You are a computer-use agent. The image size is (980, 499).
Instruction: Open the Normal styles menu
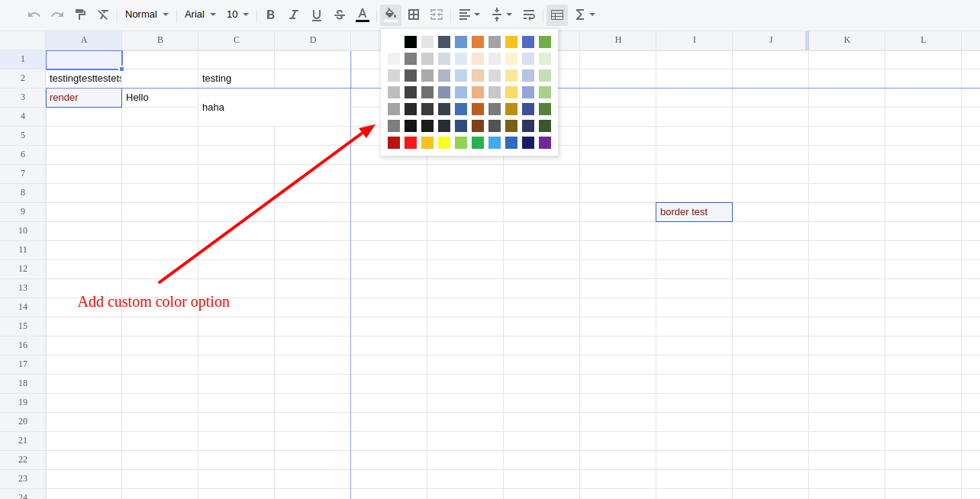[146, 14]
